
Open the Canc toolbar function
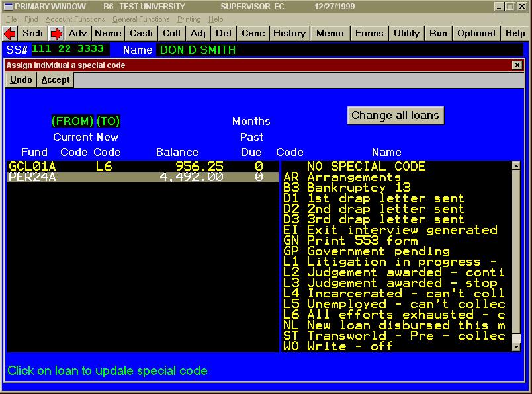(x=253, y=33)
